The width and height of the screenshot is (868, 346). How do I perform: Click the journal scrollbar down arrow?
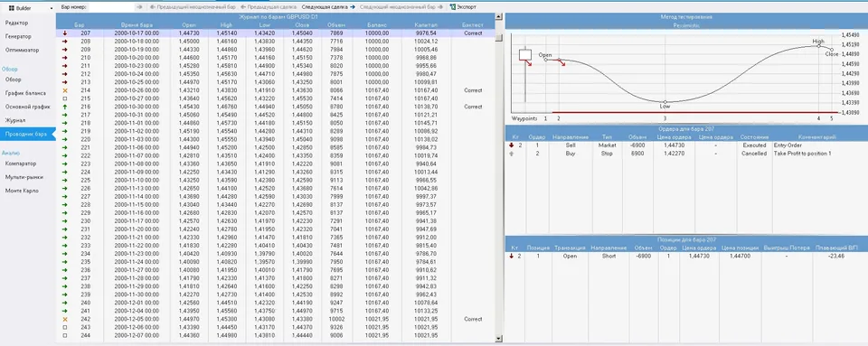499,338
